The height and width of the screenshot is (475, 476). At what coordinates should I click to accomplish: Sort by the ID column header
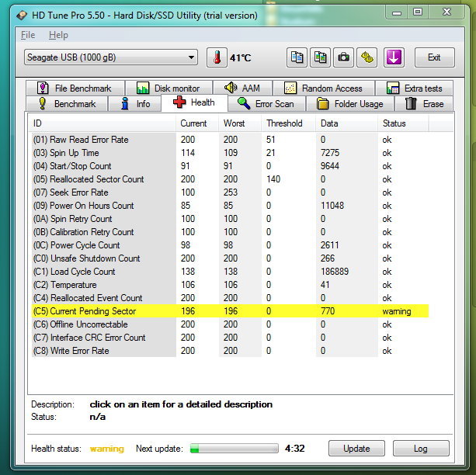pyautogui.click(x=103, y=123)
